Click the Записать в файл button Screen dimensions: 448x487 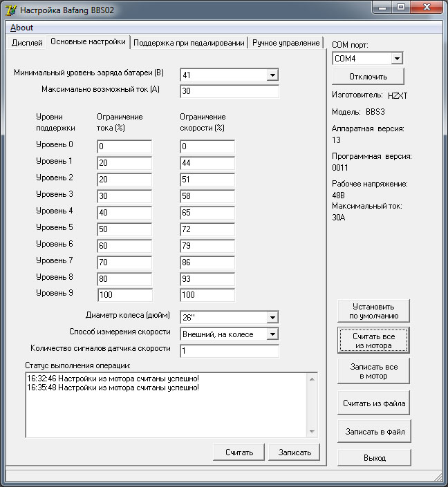374,432
